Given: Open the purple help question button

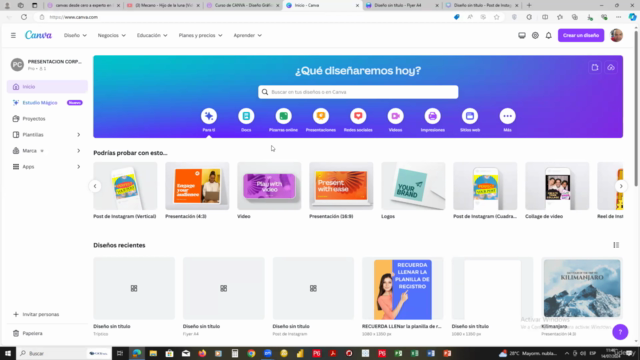Looking at the screenshot, I should [620, 332].
